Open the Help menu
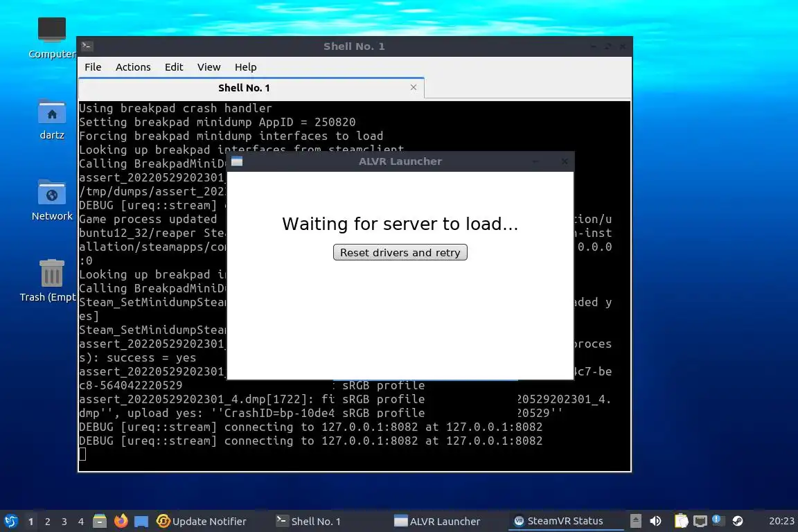Viewport: 798px width, 532px height. [245, 67]
